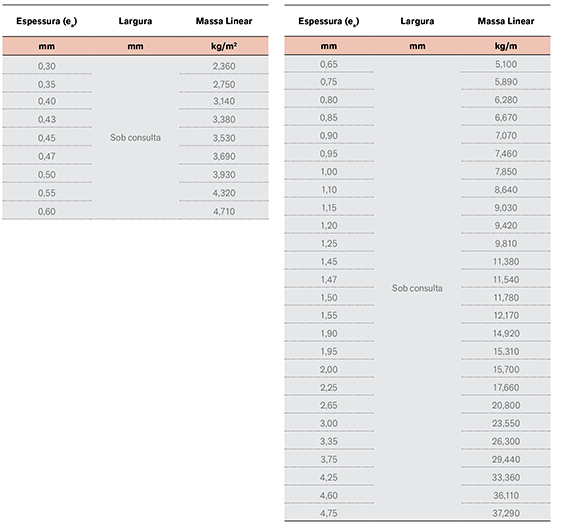Select the 2,00 thickness cell
The height and width of the screenshot is (526, 588).
point(328,370)
